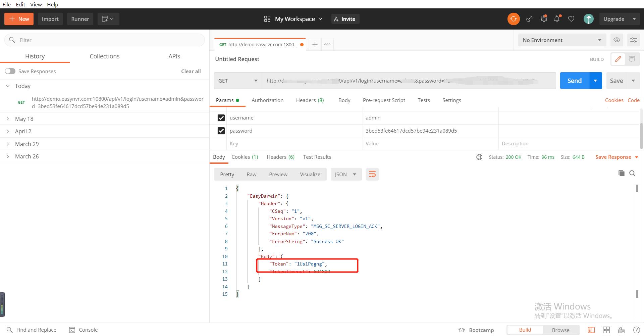Click the Invite button
The height and width of the screenshot is (336, 644).
(345, 19)
